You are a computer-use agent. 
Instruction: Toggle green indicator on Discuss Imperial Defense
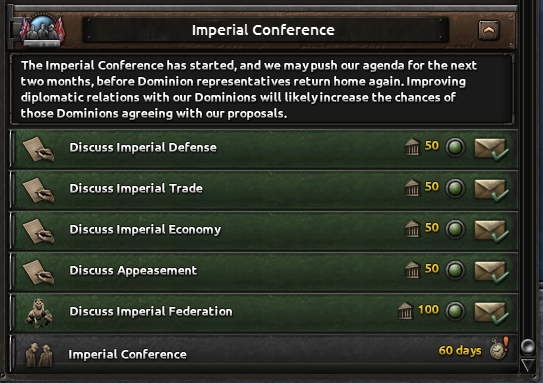click(x=455, y=148)
